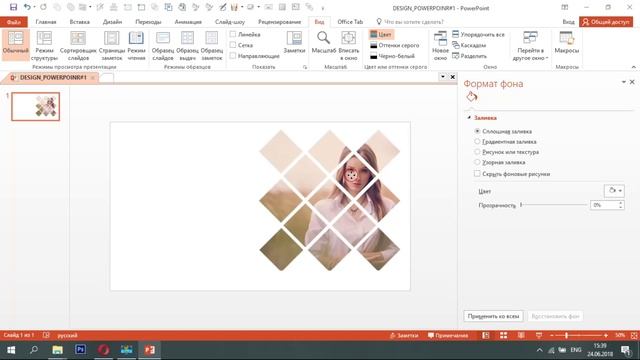Start slideshow from status bar icon
Screen dimensions: 640x360
click(x=539, y=335)
